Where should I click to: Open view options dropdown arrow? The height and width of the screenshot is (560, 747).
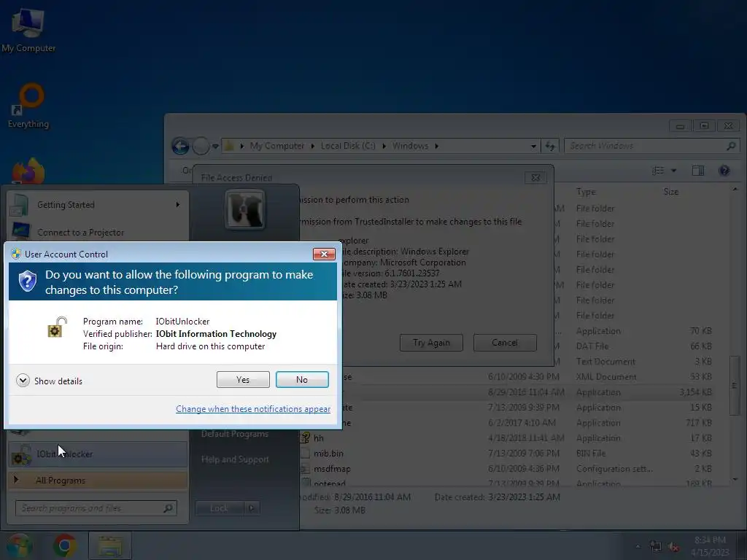(x=673, y=171)
